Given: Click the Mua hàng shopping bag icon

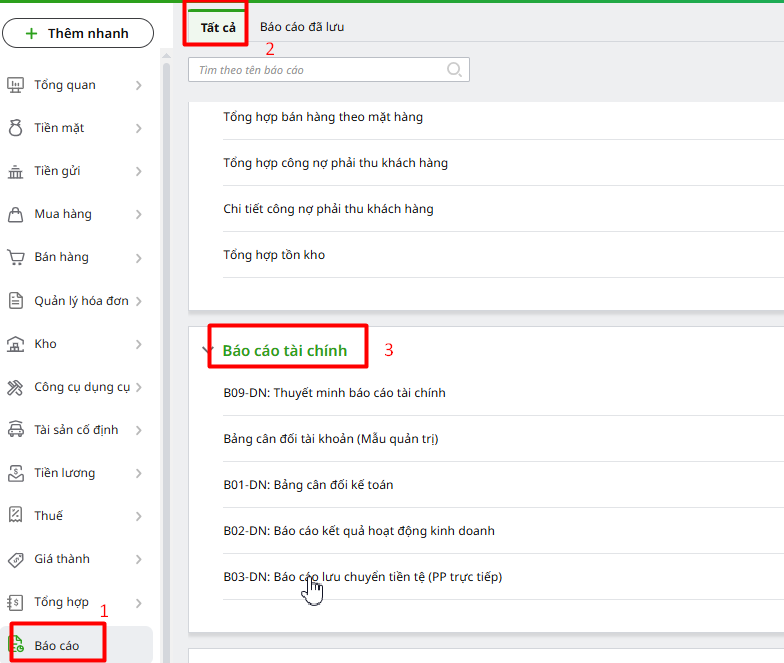Looking at the screenshot, I should coord(16,214).
